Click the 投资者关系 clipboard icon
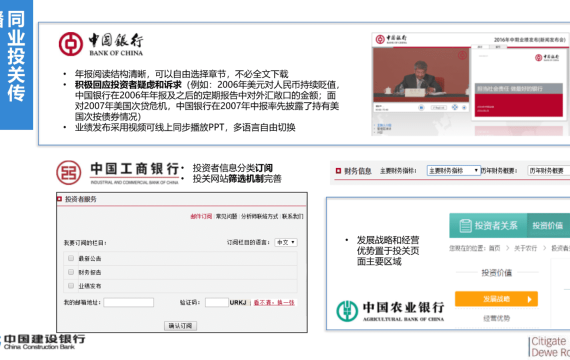The image size is (570, 360). (465, 225)
